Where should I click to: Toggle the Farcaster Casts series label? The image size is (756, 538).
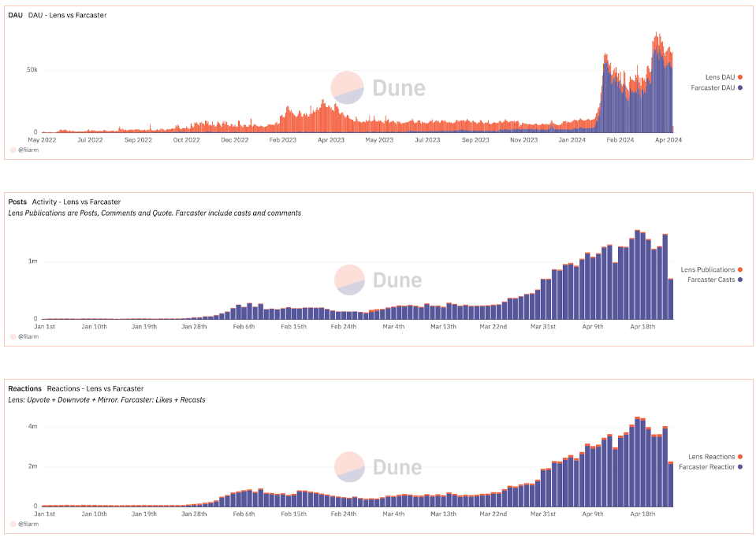(x=711, y=280)
